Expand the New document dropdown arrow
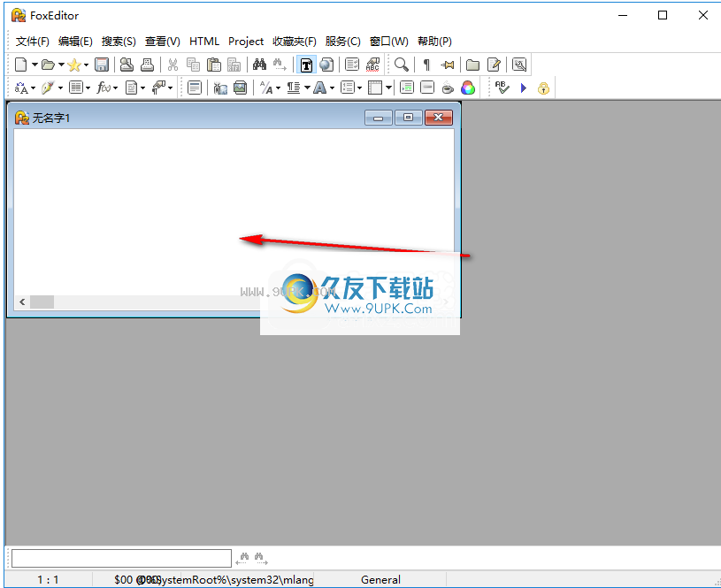Screen dimensions: 721x588 35,65
